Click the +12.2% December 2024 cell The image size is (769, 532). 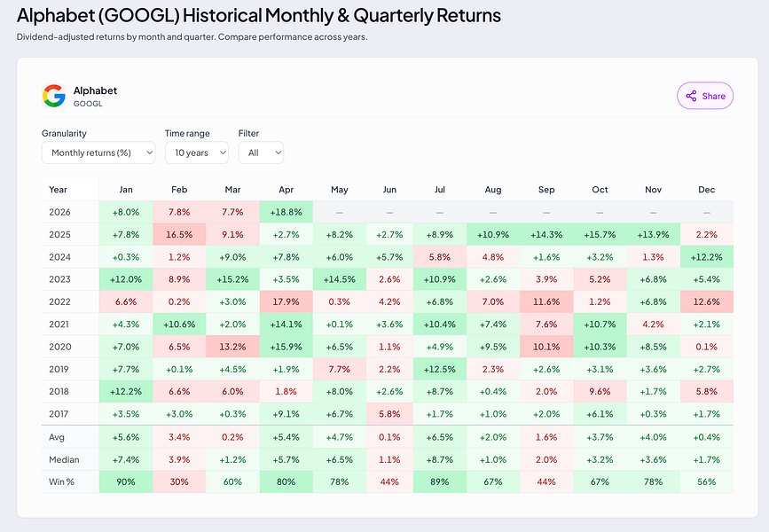pyautogui.click(x=707, y=257)
